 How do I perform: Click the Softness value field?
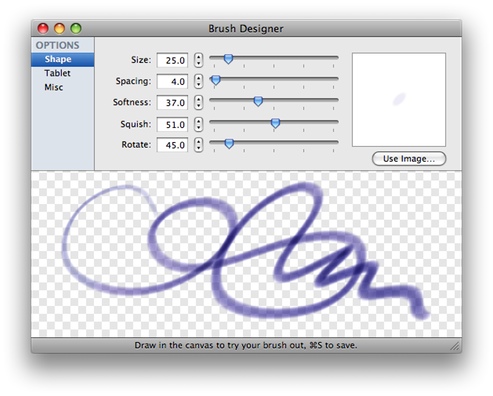point(172,102)
